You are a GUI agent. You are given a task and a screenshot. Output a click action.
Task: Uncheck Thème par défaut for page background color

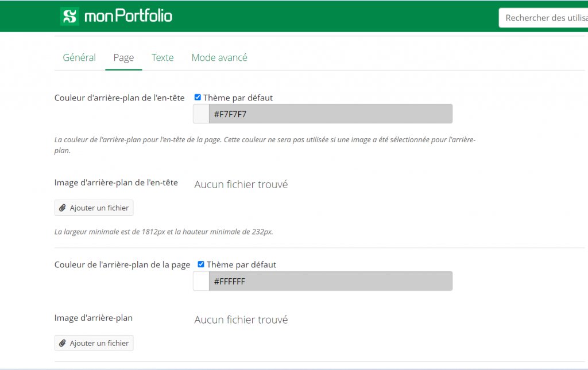[201, 264]
